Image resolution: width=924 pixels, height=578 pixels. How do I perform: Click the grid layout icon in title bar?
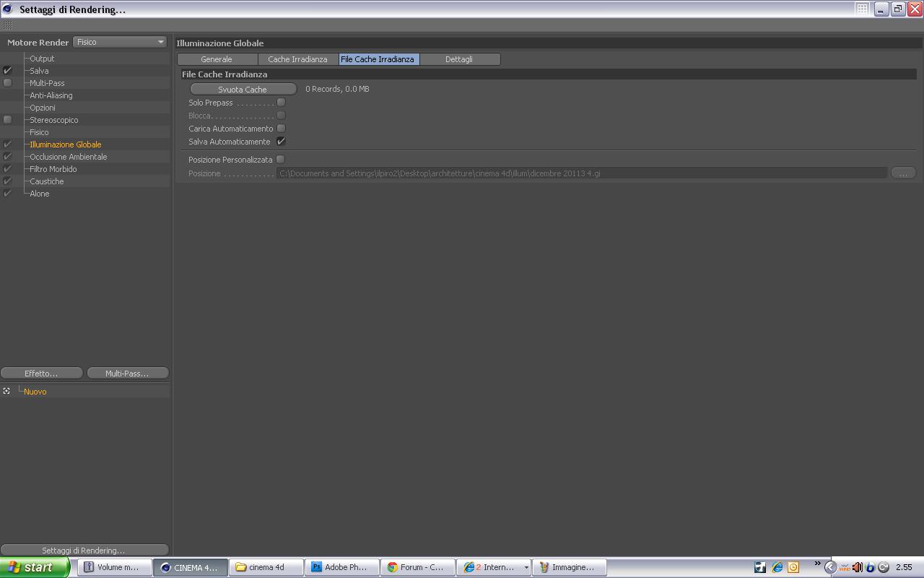coord(862,9)
